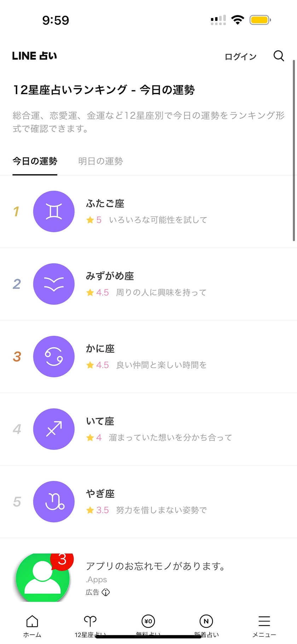
Task: Open the new fortunes (新着占い) icon
Action: point(206,621)
